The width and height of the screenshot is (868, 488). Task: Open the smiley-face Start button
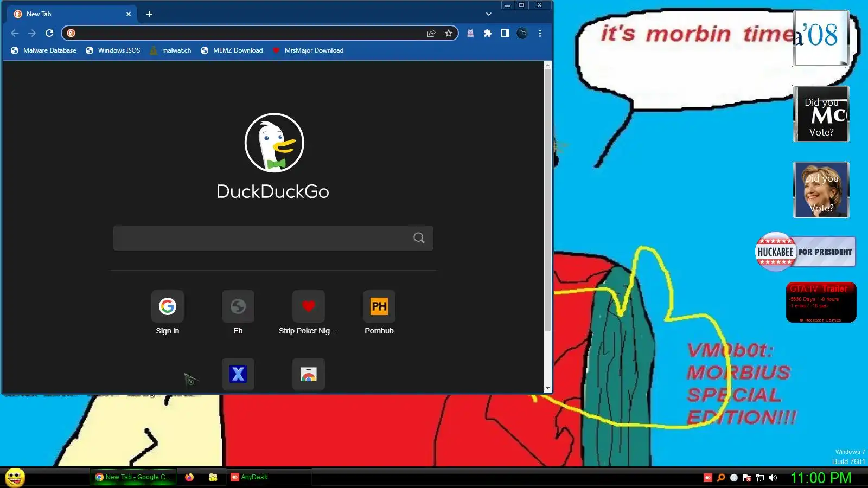pyautogui.click(x=15, y=478)
